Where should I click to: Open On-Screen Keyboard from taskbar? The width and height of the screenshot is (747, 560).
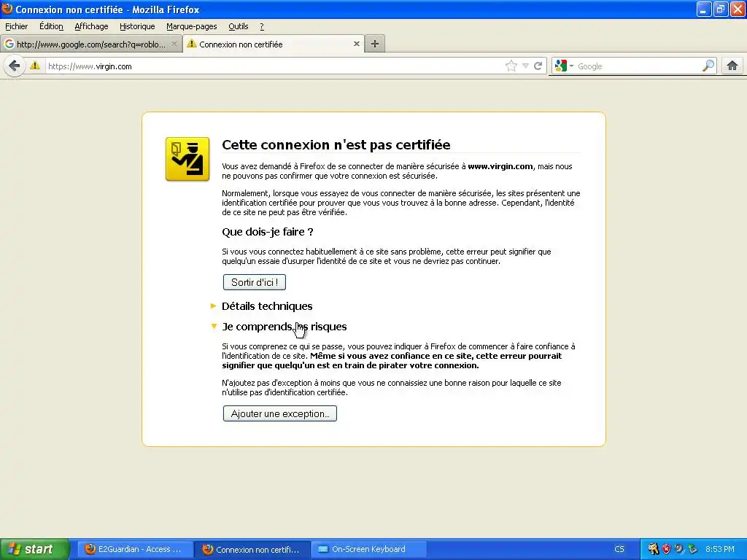pos(368,549)
